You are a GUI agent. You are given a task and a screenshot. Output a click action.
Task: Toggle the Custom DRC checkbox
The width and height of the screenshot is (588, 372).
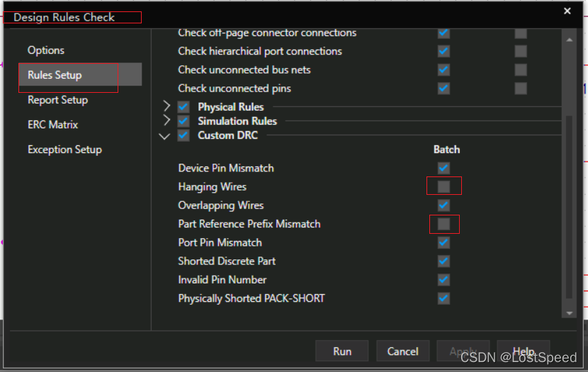coord(183,135)
